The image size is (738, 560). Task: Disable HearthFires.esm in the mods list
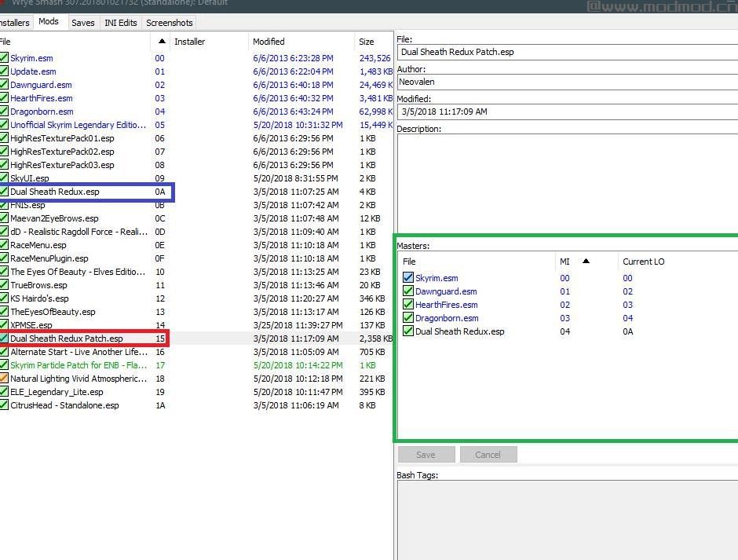click(4, 98)
